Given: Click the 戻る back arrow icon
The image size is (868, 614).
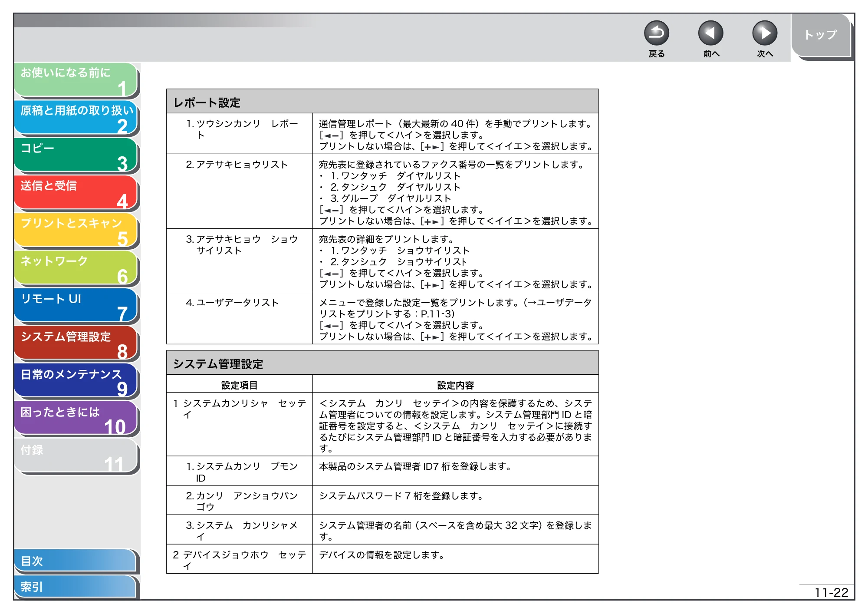Looking at the screenshot, I should pyautogui.click(x=656, y=33).
